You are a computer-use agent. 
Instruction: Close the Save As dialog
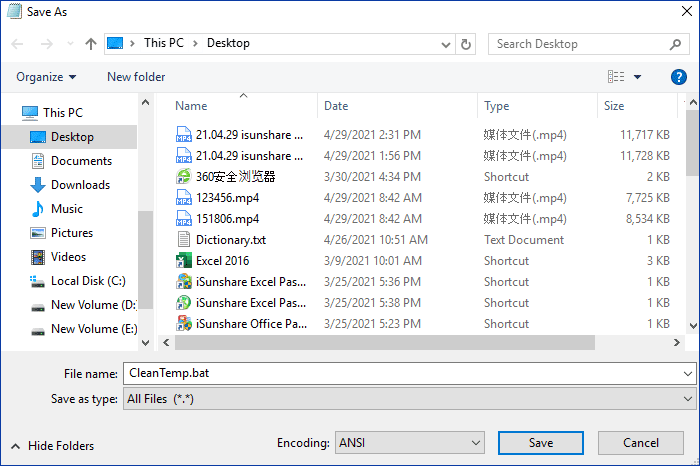[x=687, y=11]
